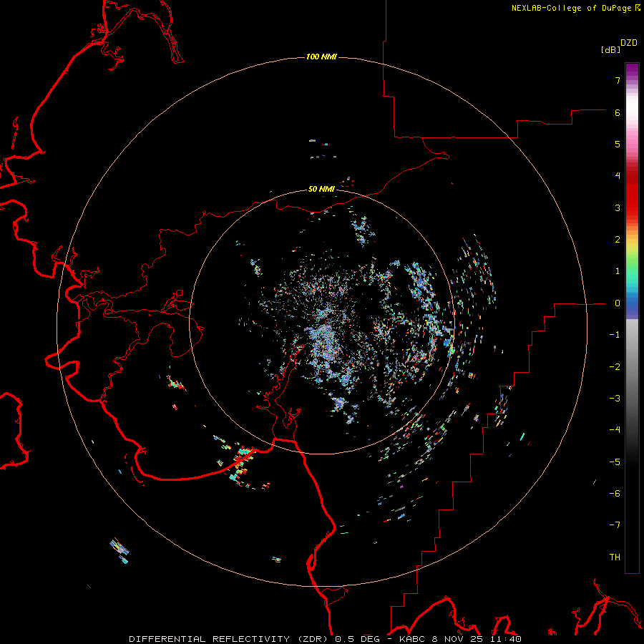The width and height of the screenshot is (644, 644).
Task: Click the KABC radar site identifier
Action: tap(414, 639)
